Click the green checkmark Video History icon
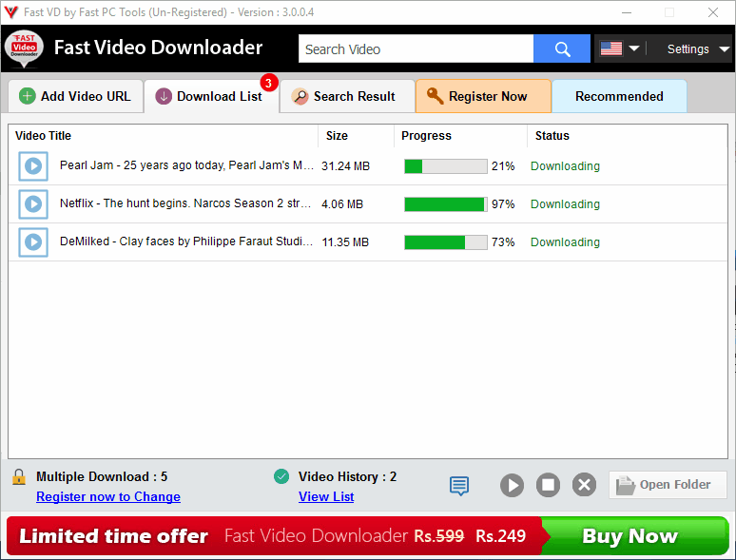The image size is (736, 560). [x=281, y=476]
